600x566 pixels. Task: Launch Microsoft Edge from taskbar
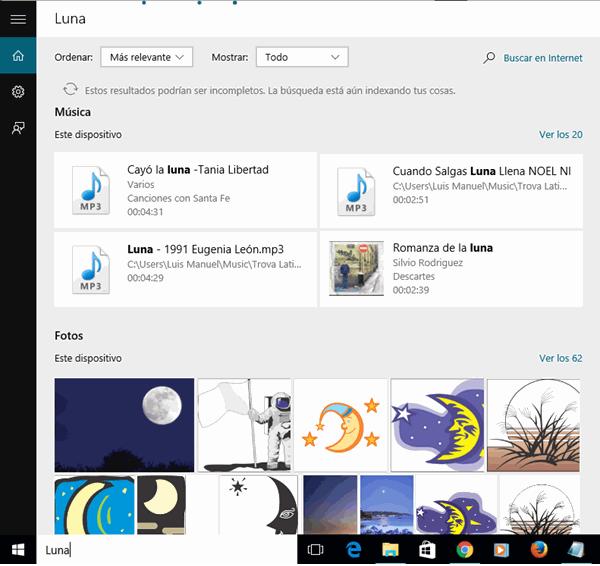point(352,549)
